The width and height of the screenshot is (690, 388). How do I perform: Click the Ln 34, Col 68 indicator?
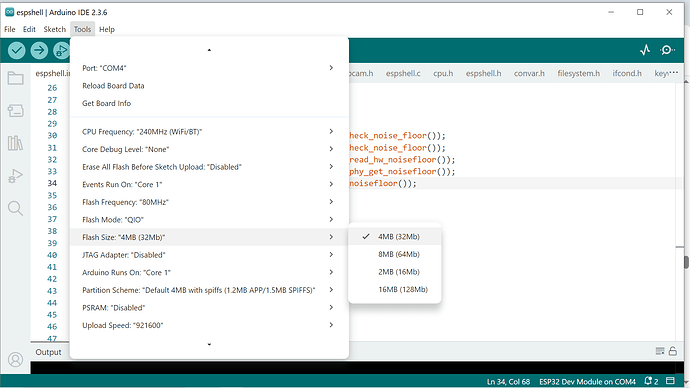coord(508,381)
